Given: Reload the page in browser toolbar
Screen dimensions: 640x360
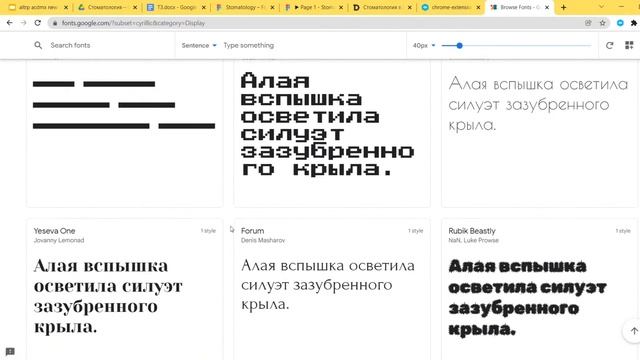Looking at the screenshot, I should coord(38,23).
